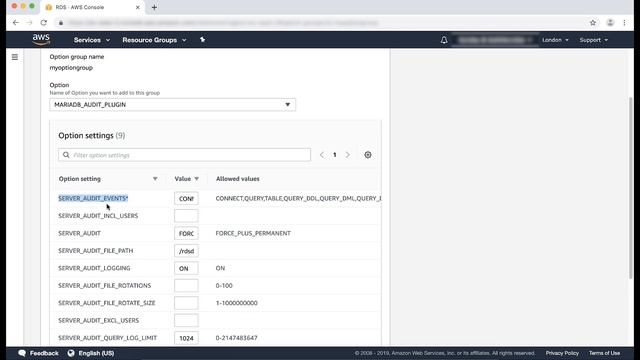
Task: Close the RDS - AWS Console tab
Action: (x=138, y=7)
